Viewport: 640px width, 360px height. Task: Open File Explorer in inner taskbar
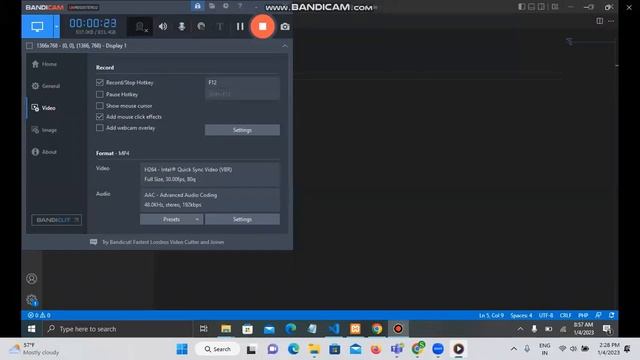tap(226, 329)
